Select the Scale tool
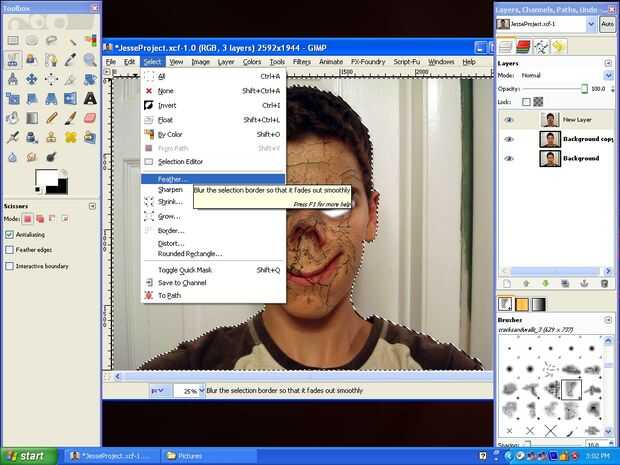 coord(13,98)
